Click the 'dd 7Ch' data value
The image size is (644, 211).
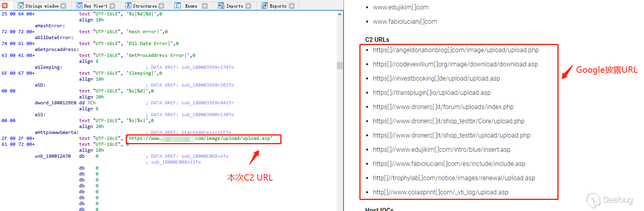[x=87, y=103]
